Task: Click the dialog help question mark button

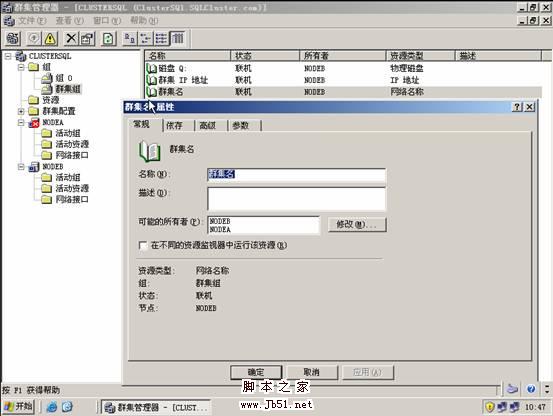Action: click(x=517, y=107)
